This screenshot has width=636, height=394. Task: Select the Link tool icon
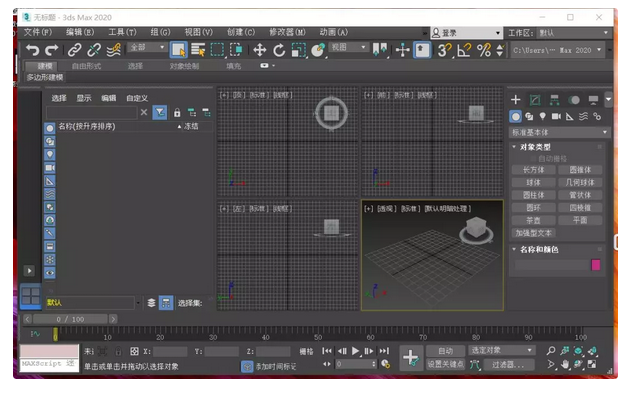tap(75, 50)
